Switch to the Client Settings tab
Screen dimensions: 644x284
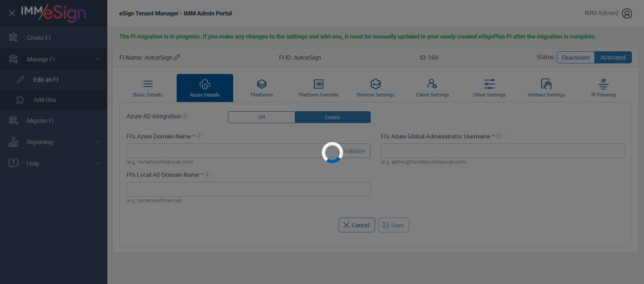tap(432, 88)
